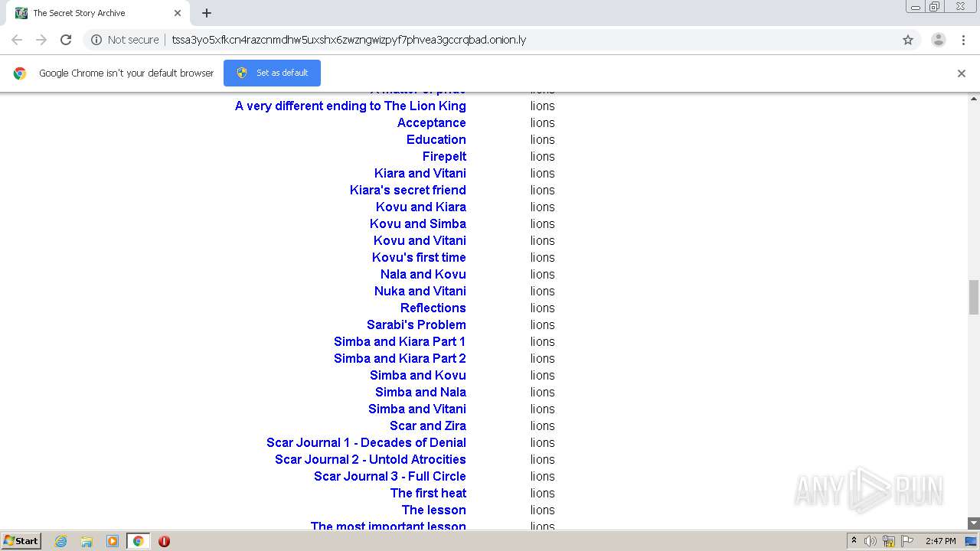Screen dimensions: 980x551
Task: Open Windows Explorer folder from taskbar
Action: 87,541
